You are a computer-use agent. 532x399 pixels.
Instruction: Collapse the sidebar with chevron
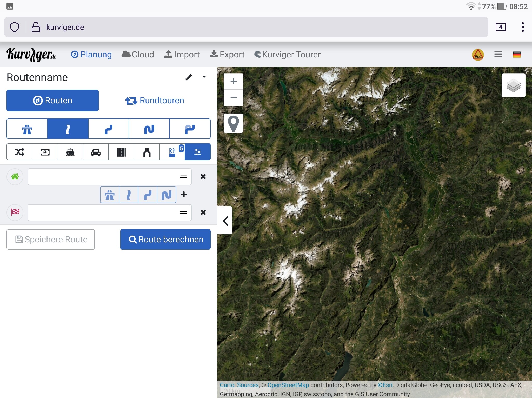pyautogui.click(x=225, y=221)
